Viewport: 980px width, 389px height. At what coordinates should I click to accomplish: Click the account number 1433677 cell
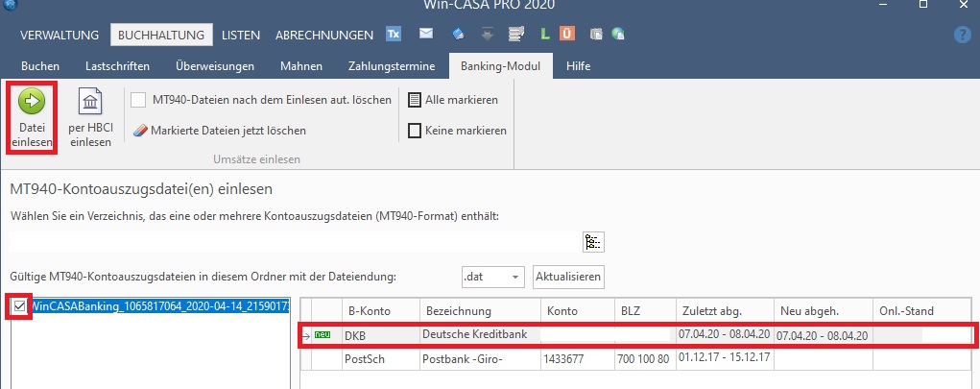(x=578, y=359)
